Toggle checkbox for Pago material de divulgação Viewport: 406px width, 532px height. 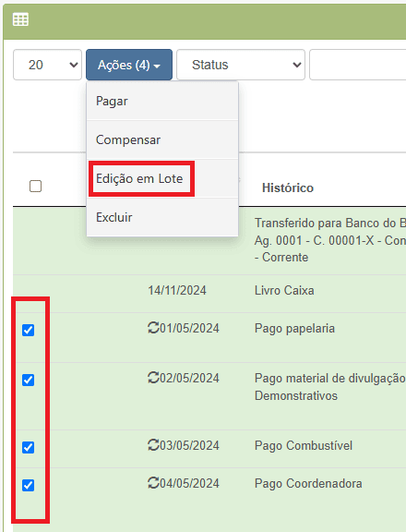(28, 380)
